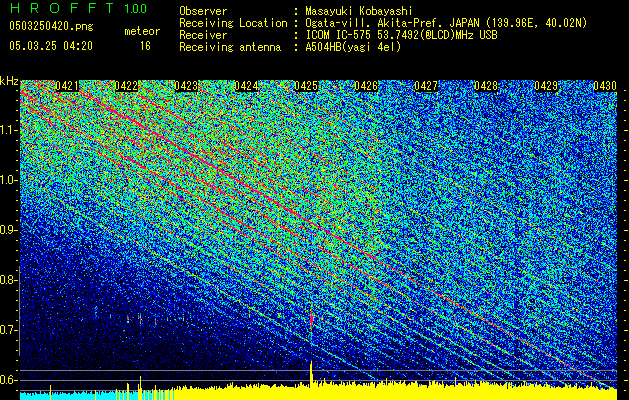Click the 0.6 kHz axis label
The width and height of the screenshot is (629, 400).
9,380
